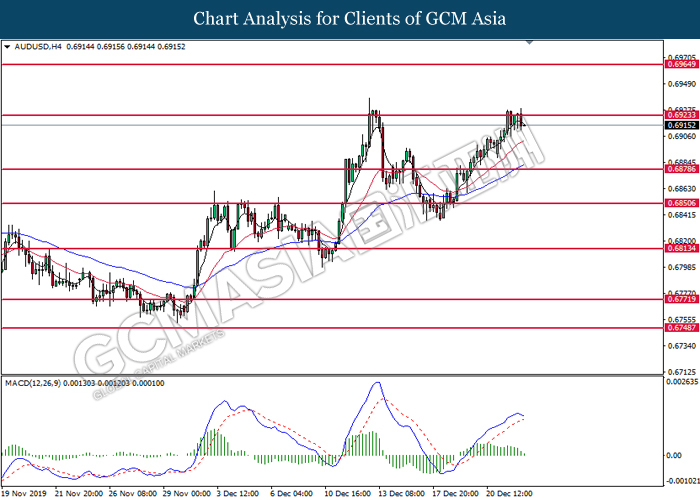Click the 6 Dec 04:00 time label
700x500 pixels.
pos(292,493)
